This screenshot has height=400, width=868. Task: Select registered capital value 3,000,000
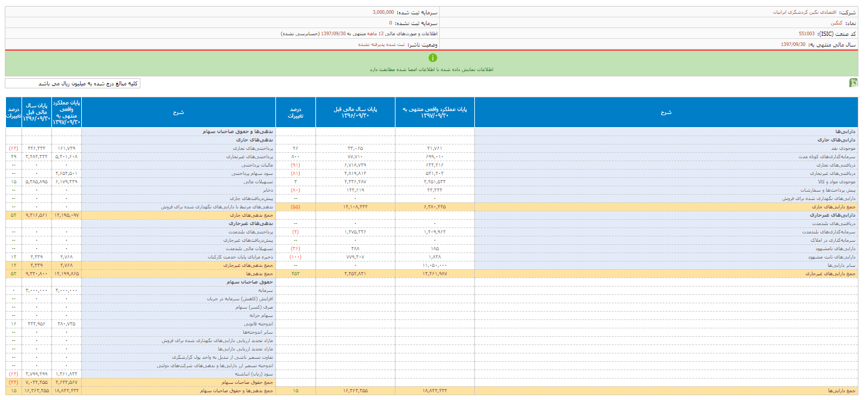pos(382,12)
